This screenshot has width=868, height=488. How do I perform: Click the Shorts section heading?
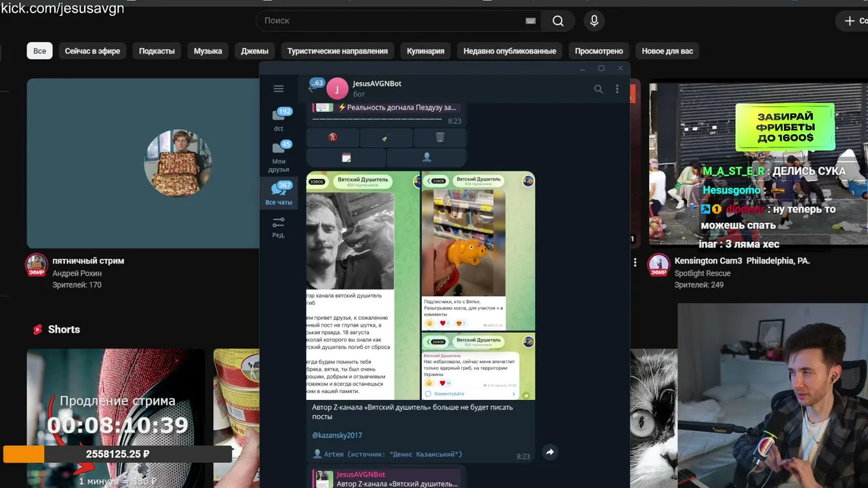pos(64,329)
